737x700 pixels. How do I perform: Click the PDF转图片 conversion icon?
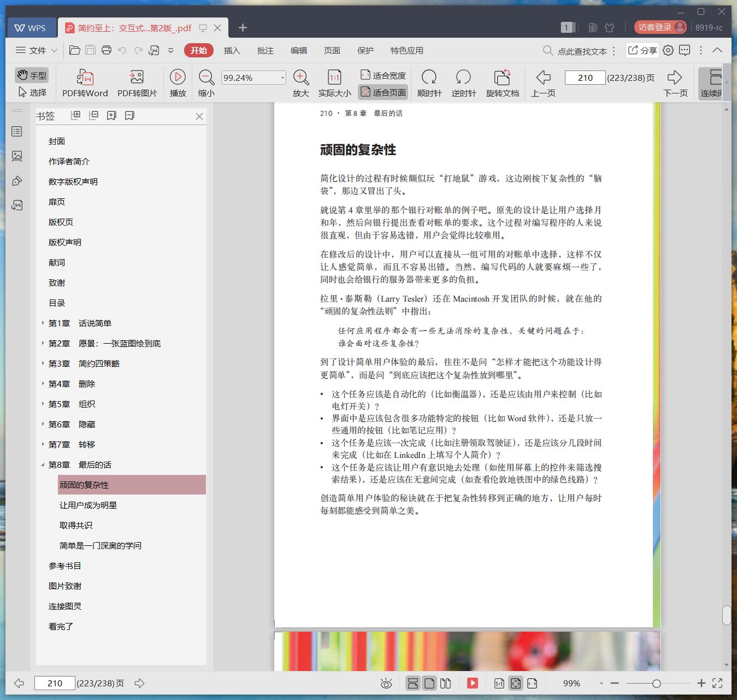coord(137,77)
